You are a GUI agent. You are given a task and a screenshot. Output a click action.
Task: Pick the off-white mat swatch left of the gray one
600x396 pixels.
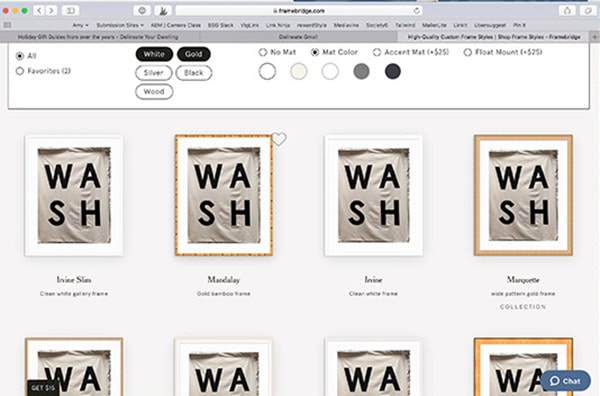click(x=330, y=72)
